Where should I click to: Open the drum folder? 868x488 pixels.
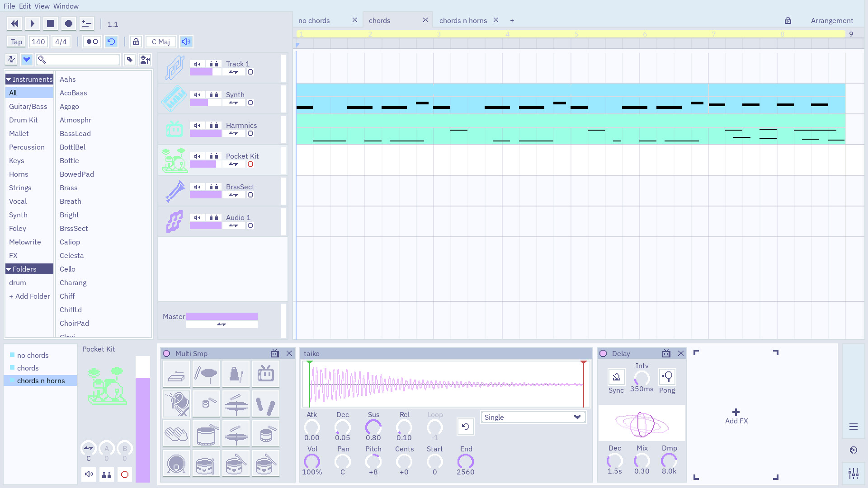[18, 282]
